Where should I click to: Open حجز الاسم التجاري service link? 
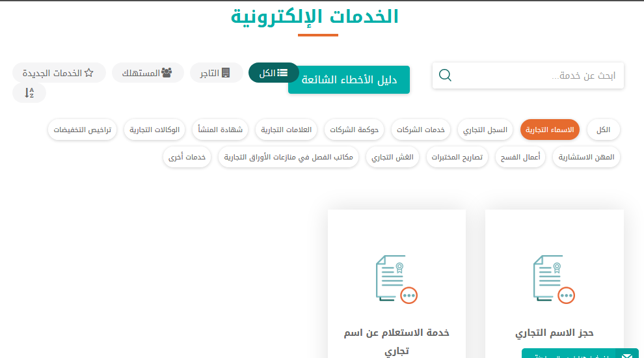coord(554,333)
